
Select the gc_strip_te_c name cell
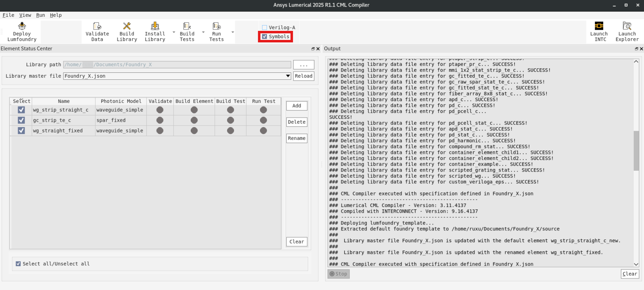click(x=64, y=120)
